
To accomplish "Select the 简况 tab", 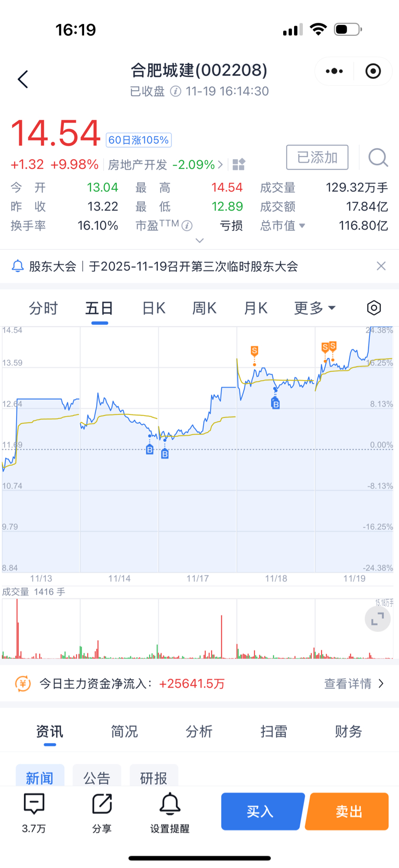I will click(124, 732).
